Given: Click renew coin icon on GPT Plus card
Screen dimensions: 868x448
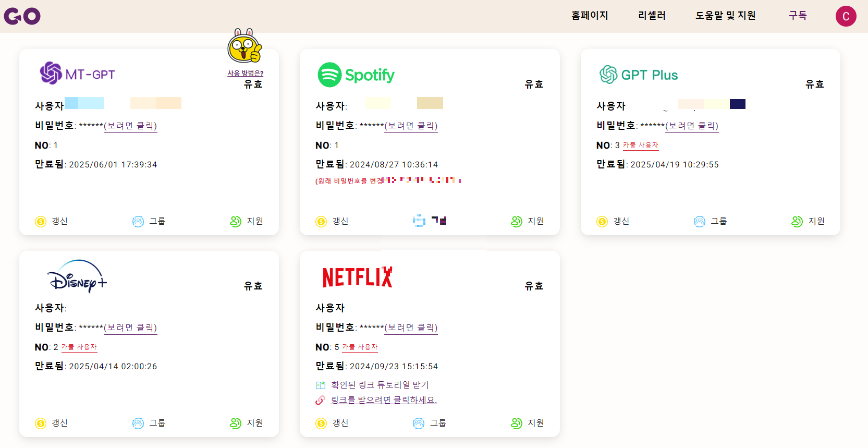Looking at the screenshot, I should point(602,222).
